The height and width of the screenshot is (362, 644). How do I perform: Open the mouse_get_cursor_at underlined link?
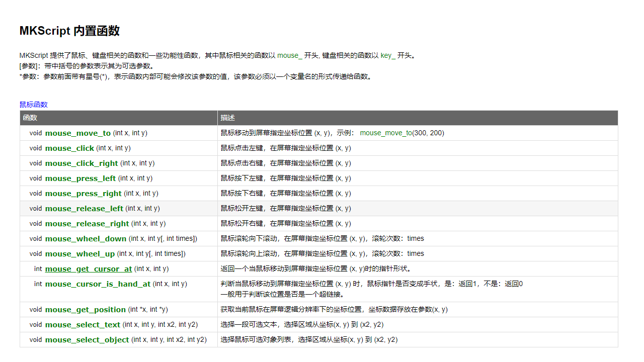click(x=89, y=268)
